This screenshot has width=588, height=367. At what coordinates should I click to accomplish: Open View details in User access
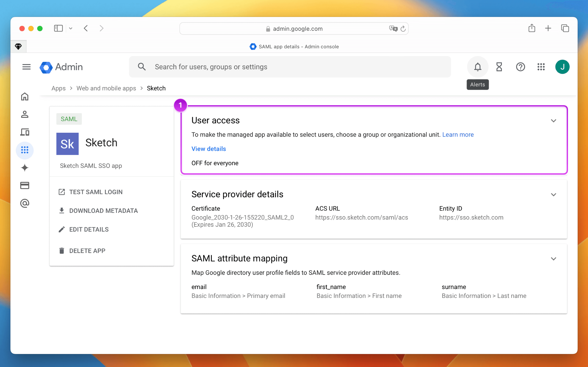point(208,149)
